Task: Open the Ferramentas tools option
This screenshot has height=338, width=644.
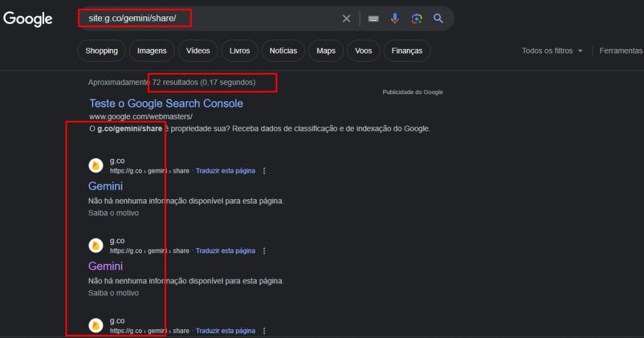Action: [621, 50]
